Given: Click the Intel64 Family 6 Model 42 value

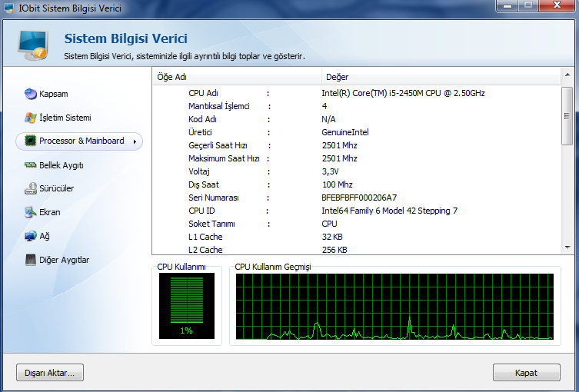Looking at the screenshot, I should (389, 211).
